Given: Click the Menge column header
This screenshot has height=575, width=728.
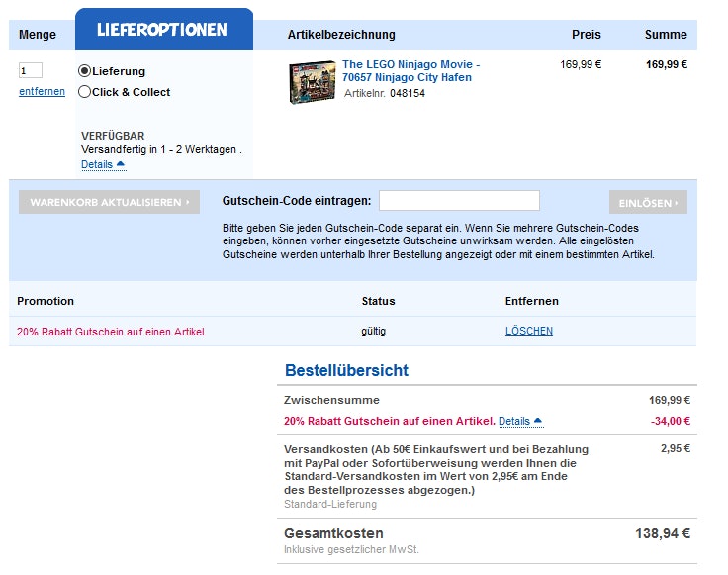Looking at the screenshot, I should 38,35.
